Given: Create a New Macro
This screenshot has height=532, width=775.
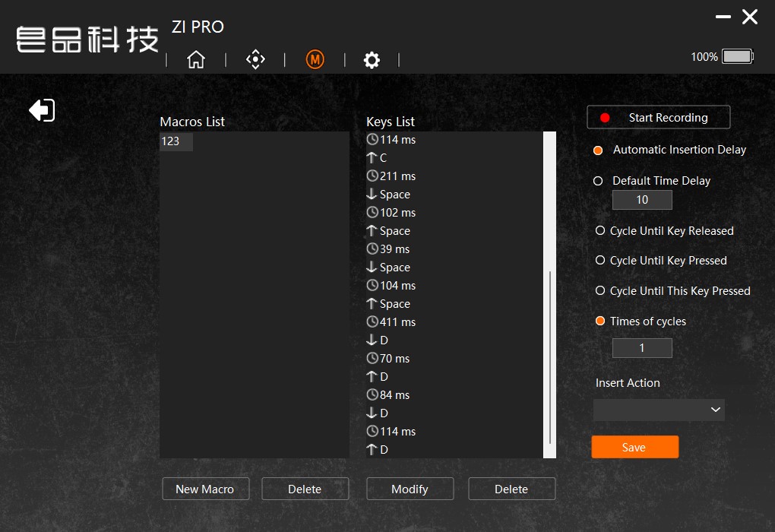Looking at the screenshot, I should (x=206, y=489).
